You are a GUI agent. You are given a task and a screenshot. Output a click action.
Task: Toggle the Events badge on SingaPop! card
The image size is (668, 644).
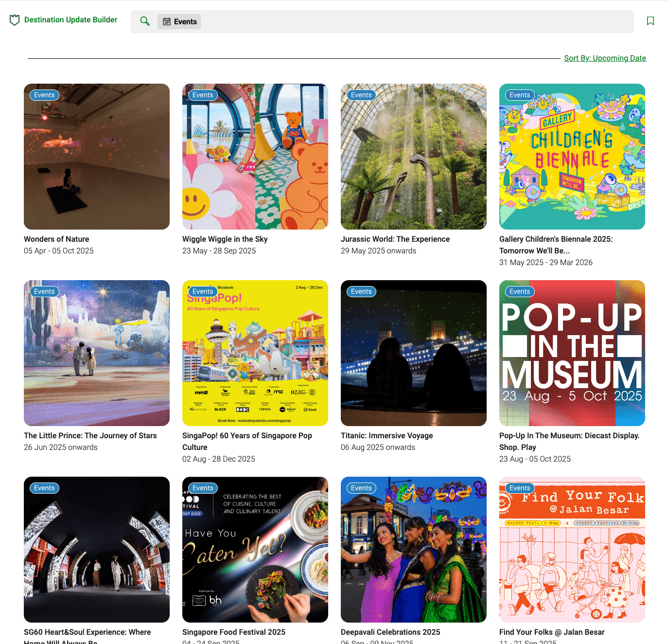[x=202, y=291]
